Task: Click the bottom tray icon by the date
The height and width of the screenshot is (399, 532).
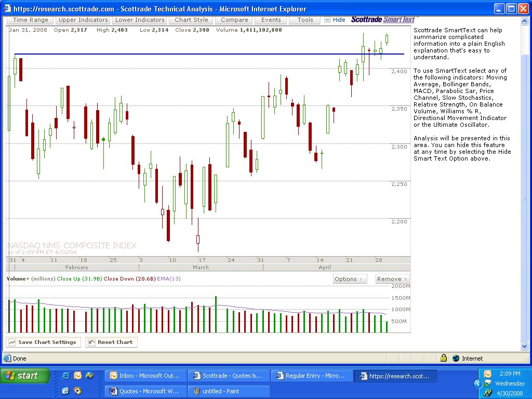Action: pos(487,393)
